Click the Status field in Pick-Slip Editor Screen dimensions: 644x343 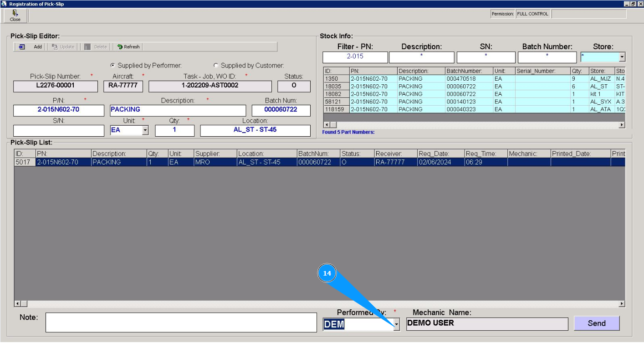294,86
